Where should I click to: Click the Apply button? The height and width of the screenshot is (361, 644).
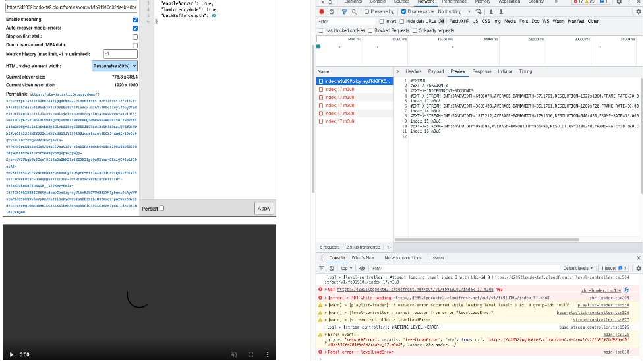(x=264, y=209)
